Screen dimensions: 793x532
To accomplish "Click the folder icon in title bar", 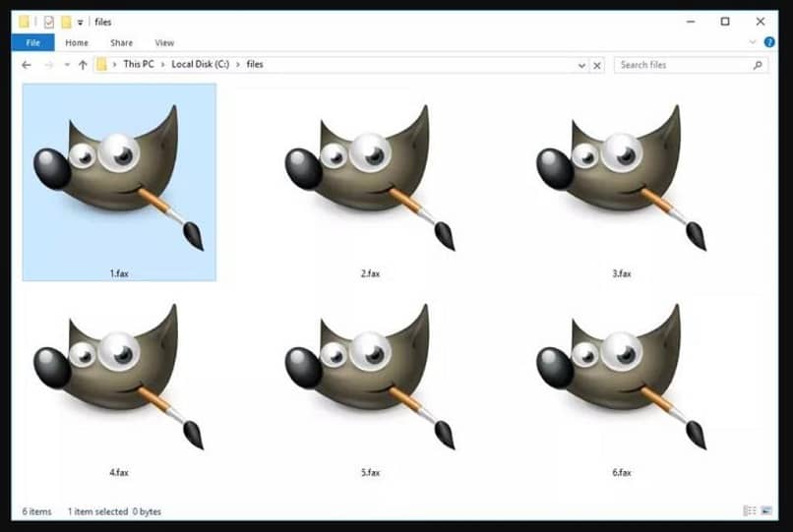I will tap(24, 23).
